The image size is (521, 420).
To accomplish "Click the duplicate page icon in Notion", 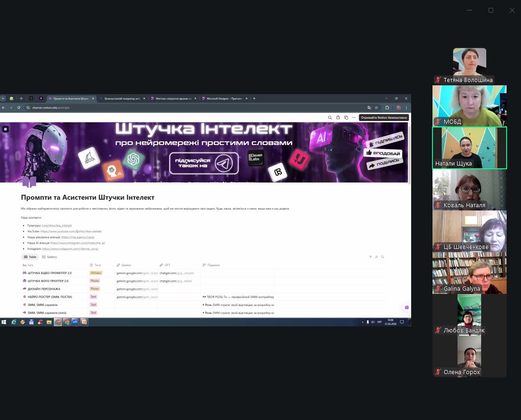I will 346,118.
